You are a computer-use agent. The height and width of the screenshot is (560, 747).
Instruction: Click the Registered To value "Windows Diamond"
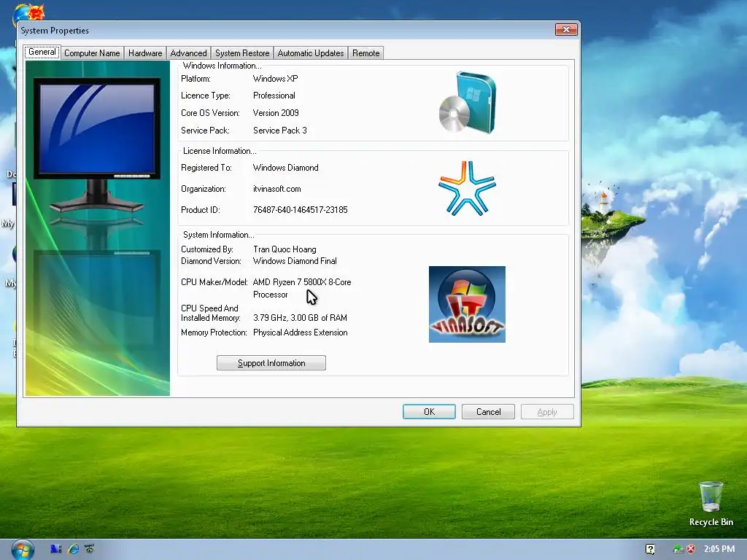point(286,168)
